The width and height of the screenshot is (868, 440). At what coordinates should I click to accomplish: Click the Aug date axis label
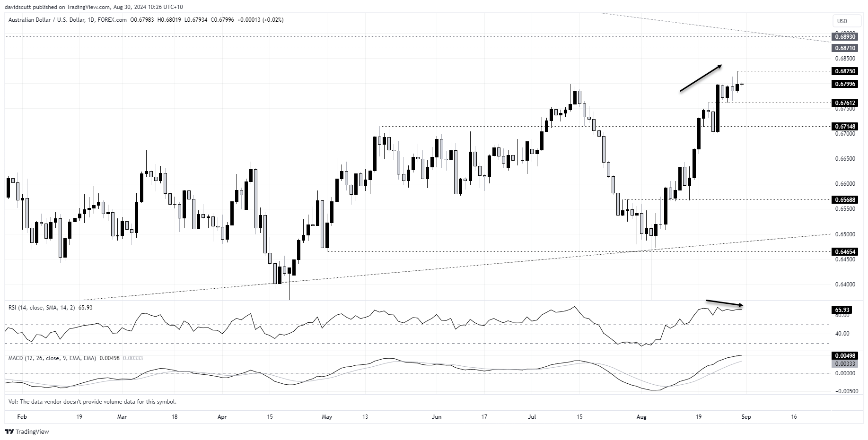pos(641,417)
